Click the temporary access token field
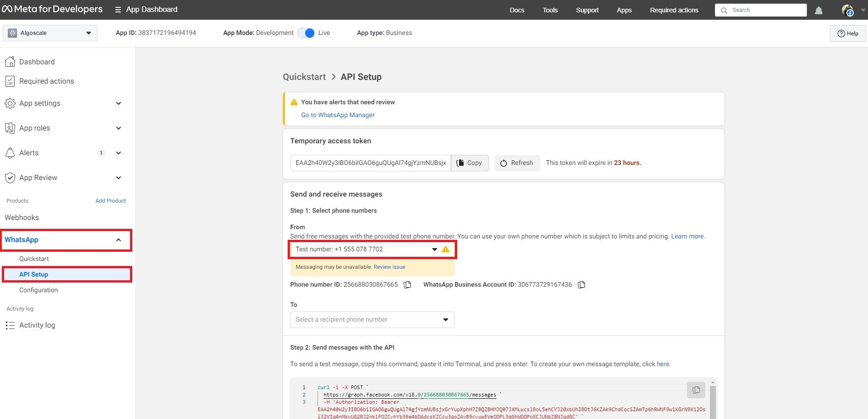 371,163
